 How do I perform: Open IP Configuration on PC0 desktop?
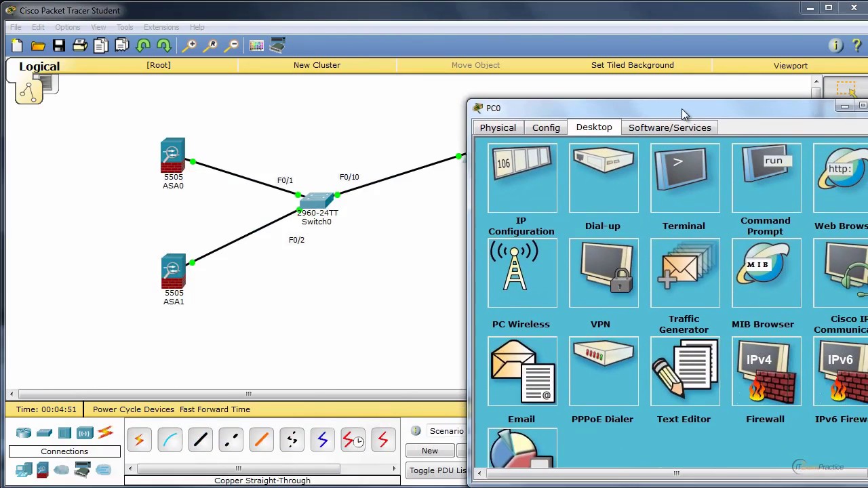(522, 178)
